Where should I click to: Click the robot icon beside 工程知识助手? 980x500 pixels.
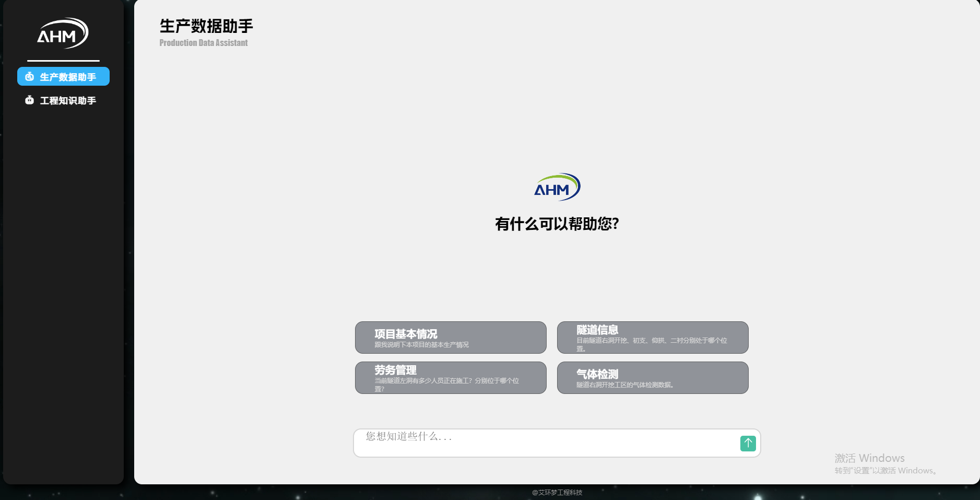pos(30,100)
